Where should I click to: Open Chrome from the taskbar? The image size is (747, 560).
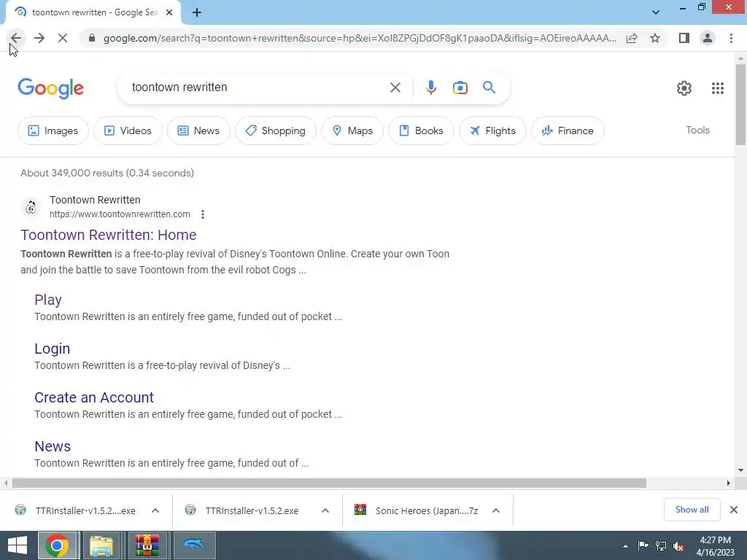coord(57,545)
